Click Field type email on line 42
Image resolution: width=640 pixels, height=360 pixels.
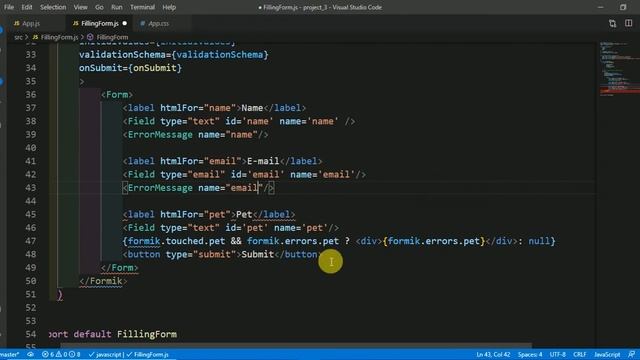(244, 175)
